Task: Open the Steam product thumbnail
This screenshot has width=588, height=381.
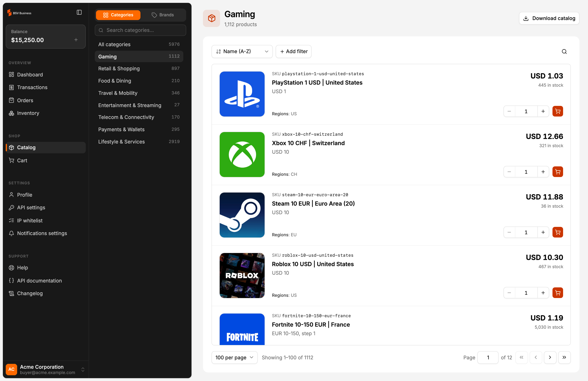Action: [242, 215]
